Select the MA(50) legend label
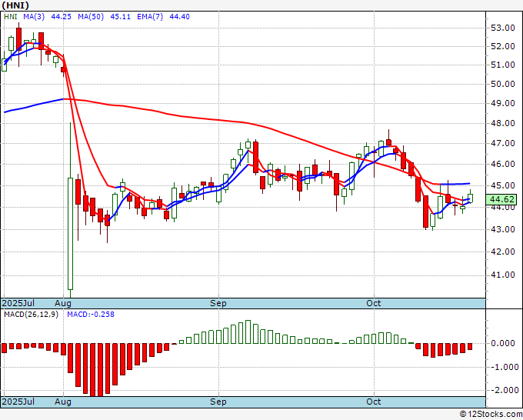Image resolution: width=523 pixels, height=420 pixels. click(x=91, y=16)
